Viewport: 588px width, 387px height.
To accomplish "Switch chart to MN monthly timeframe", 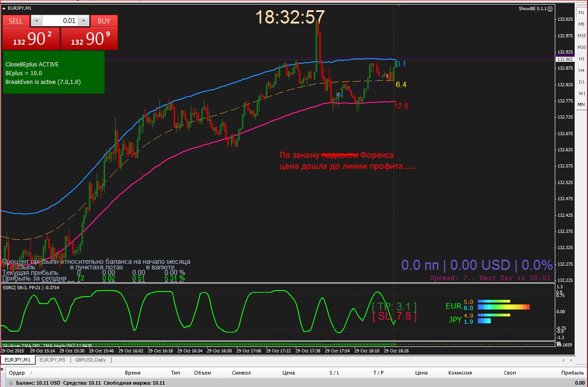I will (582, 105).
